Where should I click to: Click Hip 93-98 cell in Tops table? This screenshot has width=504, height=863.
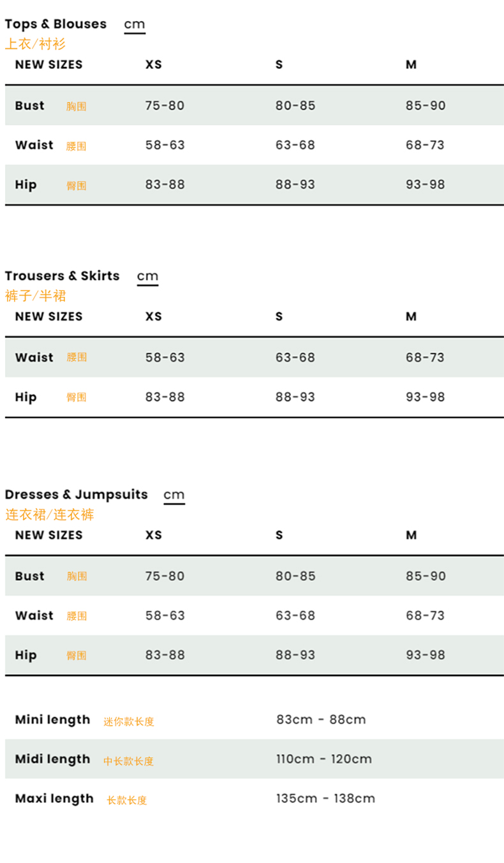pos(426,184)
